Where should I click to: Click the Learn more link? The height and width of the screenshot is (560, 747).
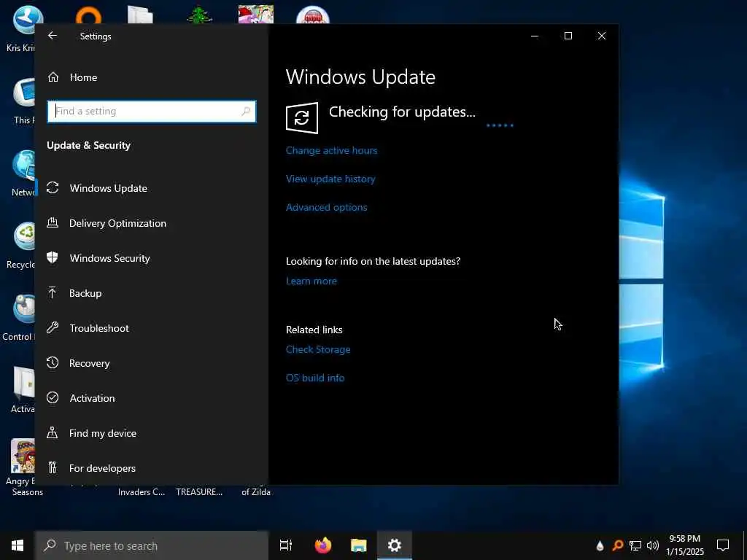[x=311, y=281]
